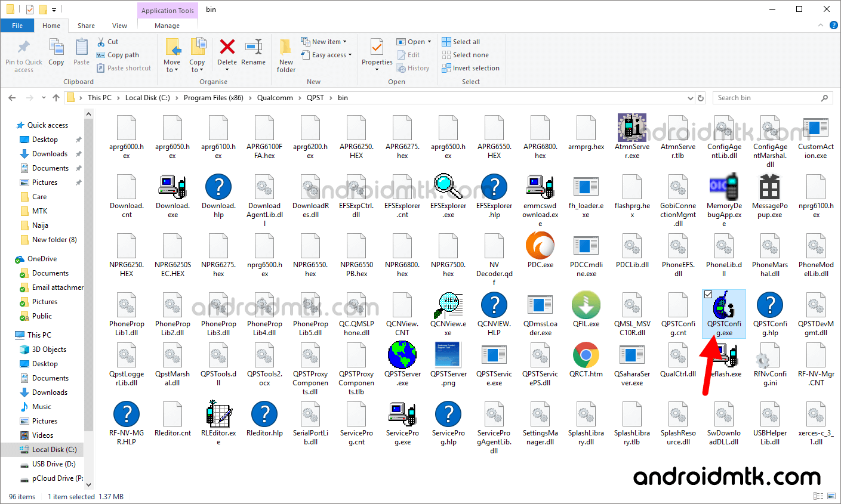Select PDCCmdline.exe icon
This screenshot has height=504, width=841.
click(586, 246)
